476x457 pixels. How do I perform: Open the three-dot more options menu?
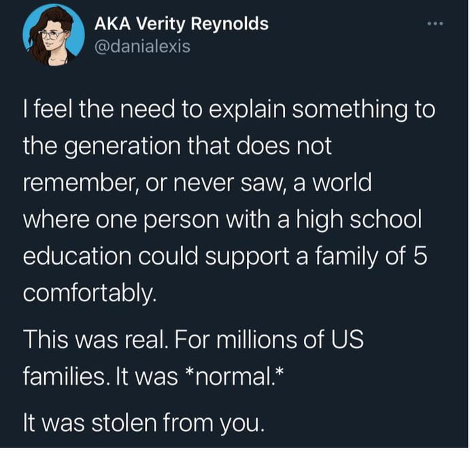point(435,23)
